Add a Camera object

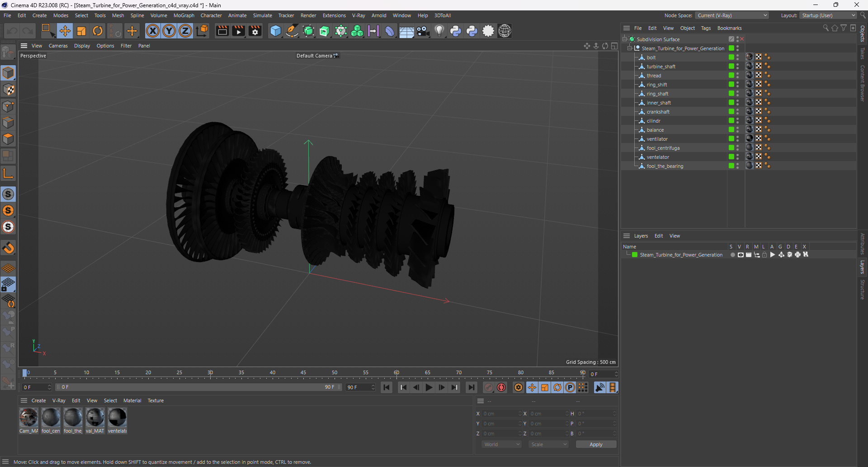pyautogui.click(x=423, y=31)
